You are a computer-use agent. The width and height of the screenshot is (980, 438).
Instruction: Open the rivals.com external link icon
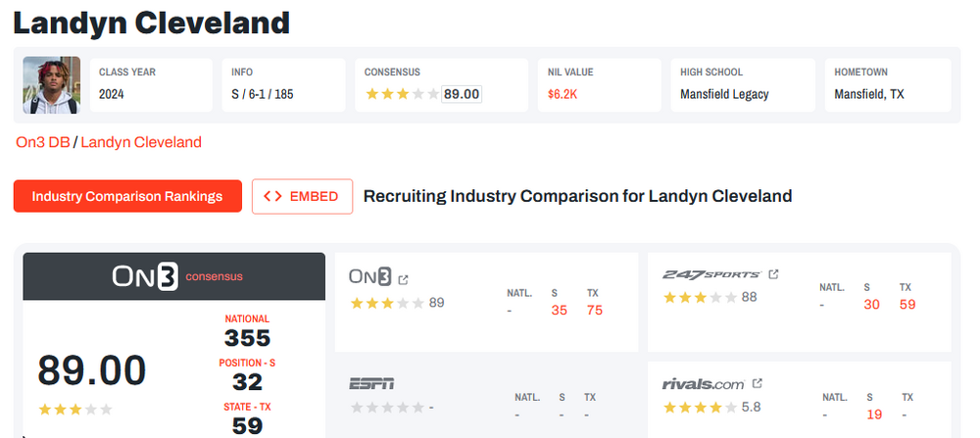point(757,383)
